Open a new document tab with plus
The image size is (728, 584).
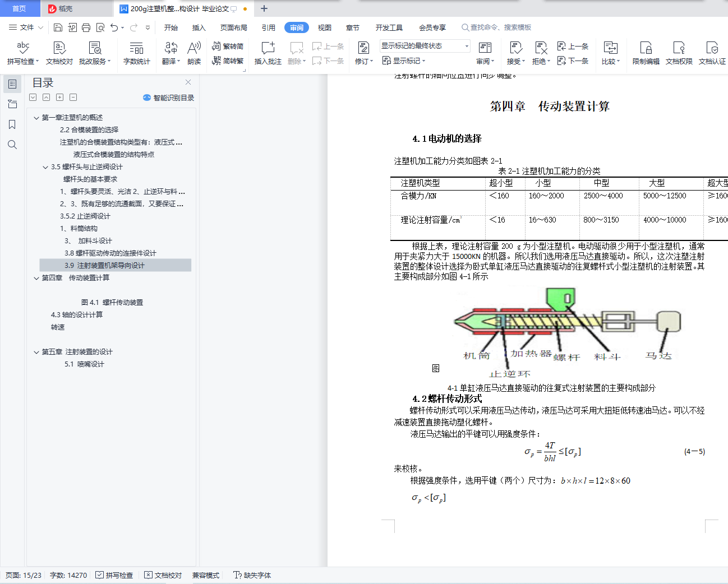click(x=264, y=8)
